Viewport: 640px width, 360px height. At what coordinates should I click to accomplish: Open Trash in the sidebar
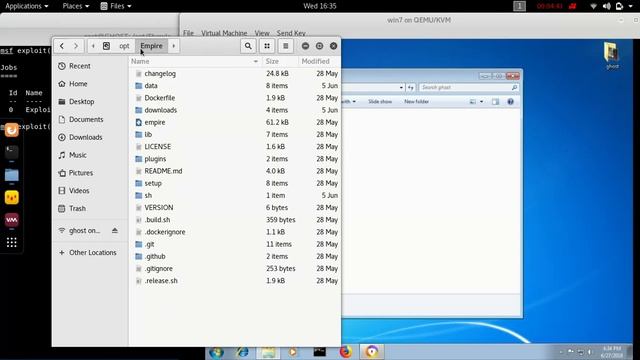tap(77, 209)
